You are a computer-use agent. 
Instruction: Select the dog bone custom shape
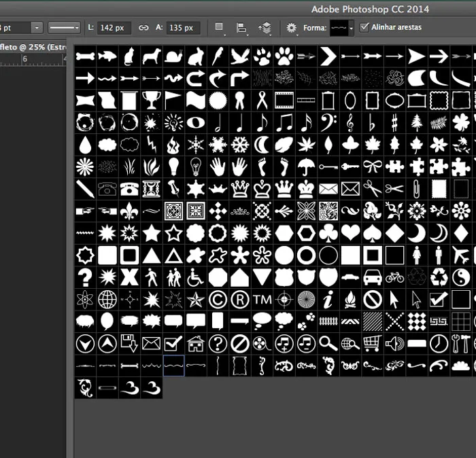85,56
